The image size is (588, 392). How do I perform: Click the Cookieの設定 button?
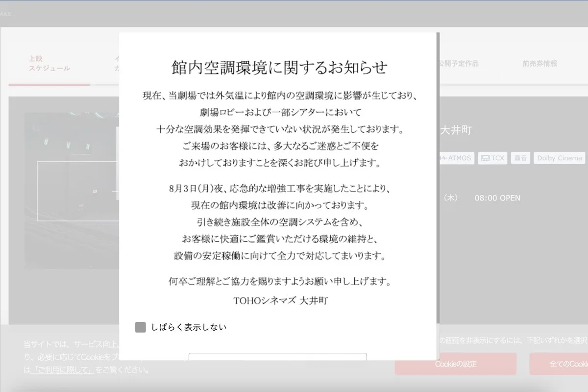pos(456,364)
